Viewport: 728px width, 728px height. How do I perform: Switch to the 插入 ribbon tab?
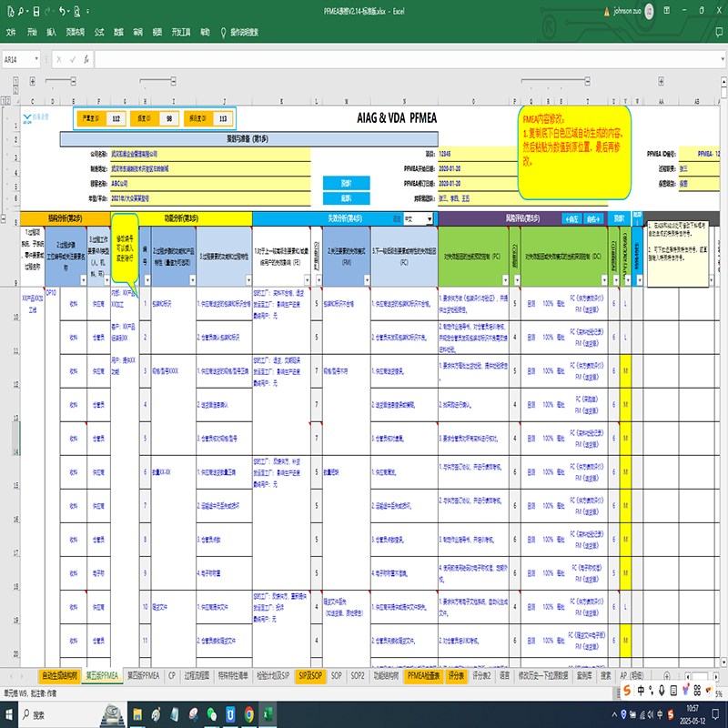51,32
